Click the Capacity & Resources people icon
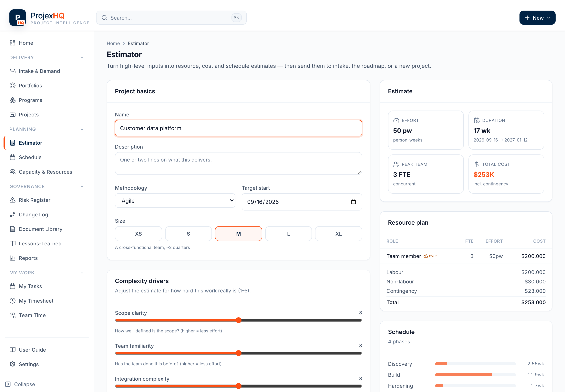The image size is (565, 392). click(x=13, y=172)
